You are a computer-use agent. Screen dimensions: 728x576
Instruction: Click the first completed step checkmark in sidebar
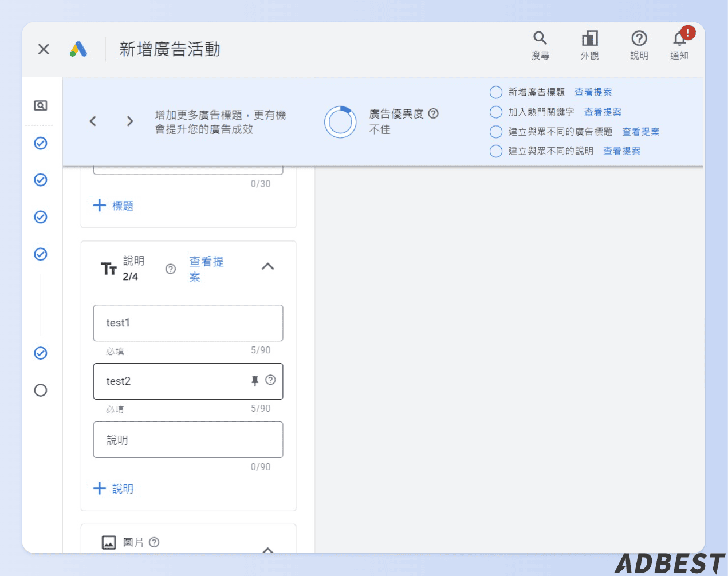coord(40,143)
